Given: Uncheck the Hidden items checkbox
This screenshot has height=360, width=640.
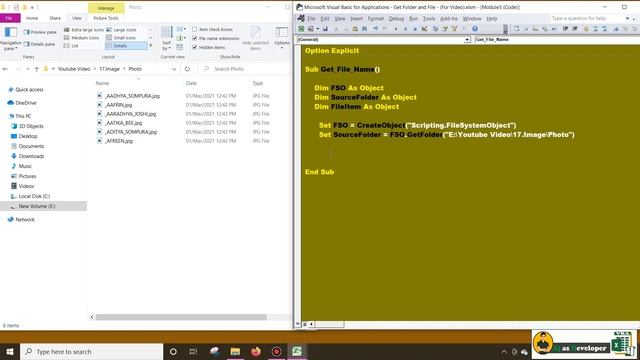Looking at the screenshot, I should pos(195,47).
